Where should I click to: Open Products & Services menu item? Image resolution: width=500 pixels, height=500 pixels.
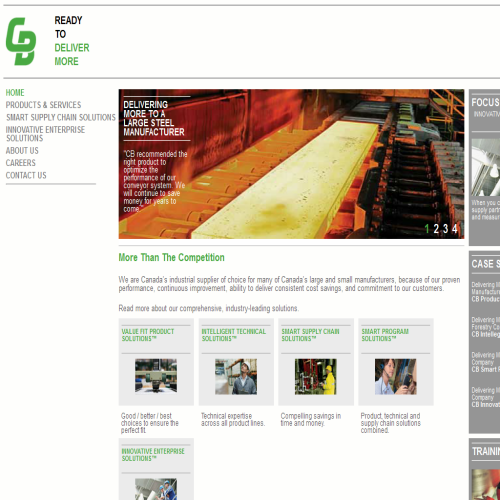(43, 105)
